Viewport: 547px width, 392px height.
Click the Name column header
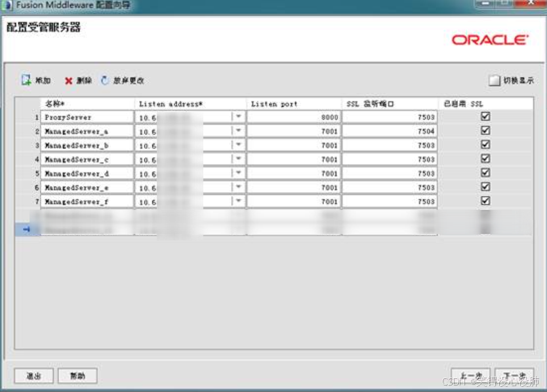(87, 104)
